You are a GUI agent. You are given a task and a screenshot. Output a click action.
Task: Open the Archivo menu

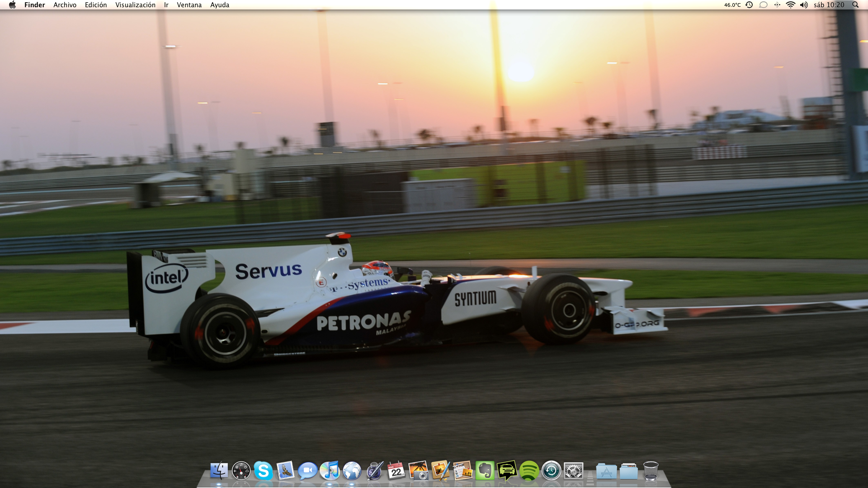pyautogui.click(x=65, y=5)
